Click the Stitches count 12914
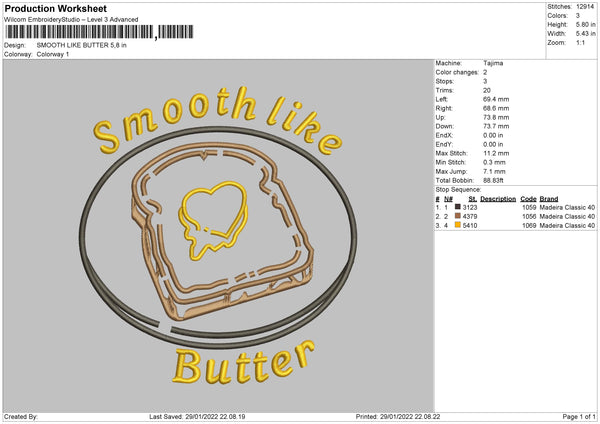Viewport: 600px width, 424px height. point(586,7)
